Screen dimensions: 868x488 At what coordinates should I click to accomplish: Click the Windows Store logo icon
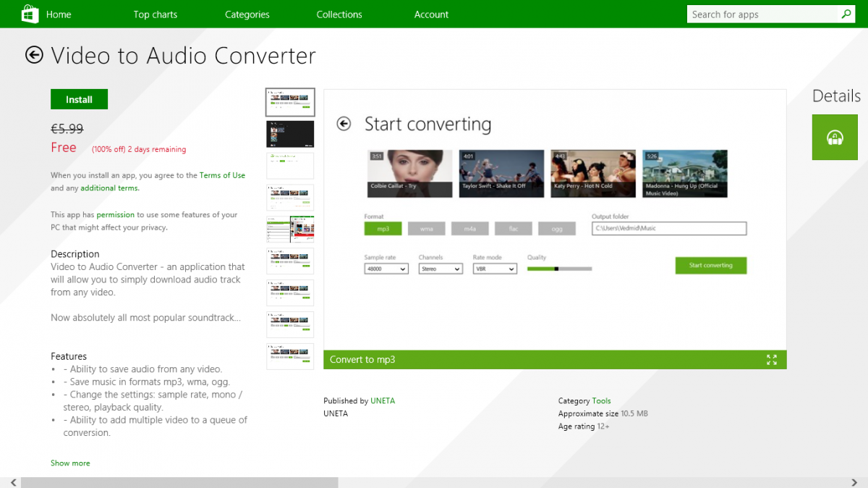[30, 14]
